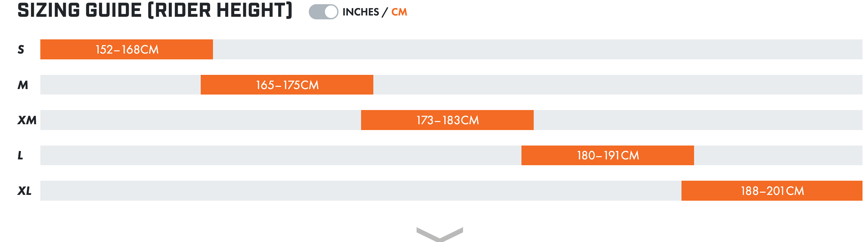Click gray track right of 165–175CM bar

[617, 85]
